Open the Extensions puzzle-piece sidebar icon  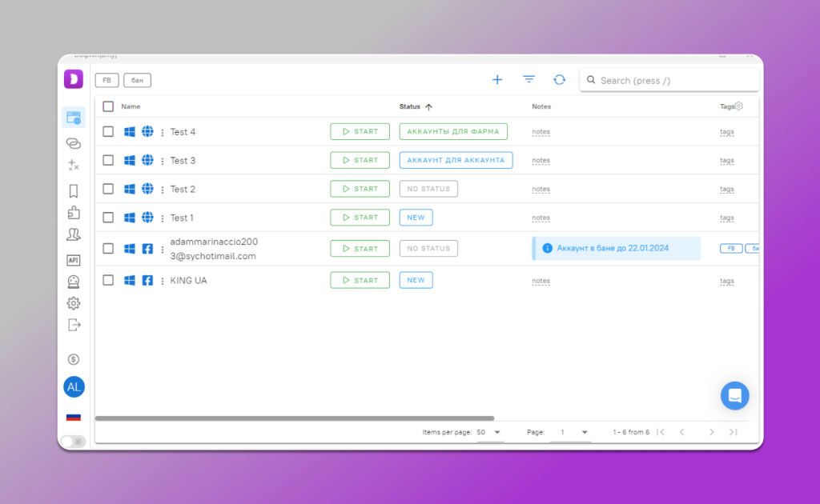click(x=74, y=213)
